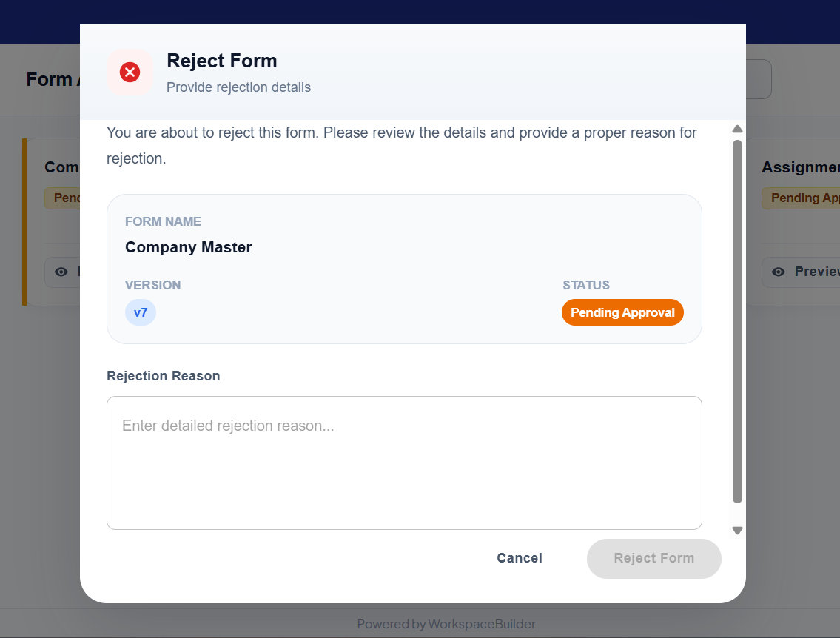Click the FORM NAME label

click(x=163, y=221)
